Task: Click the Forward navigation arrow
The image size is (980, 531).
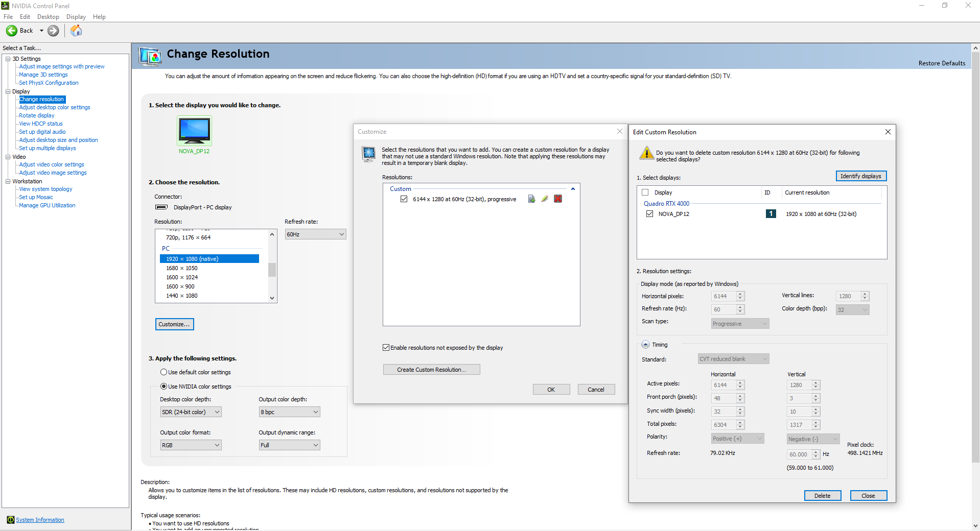Action: [x=53, y=31]
